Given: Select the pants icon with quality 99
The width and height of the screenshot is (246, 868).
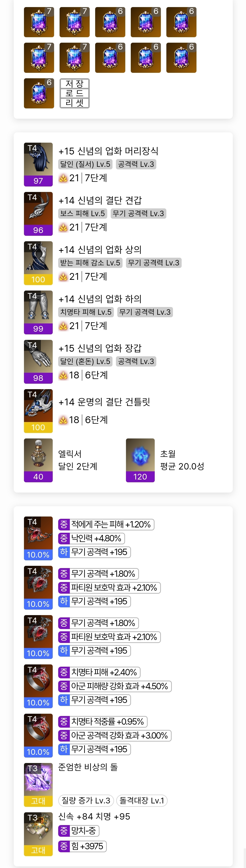Looking at the screenshot, I should (x=38, y=312).
